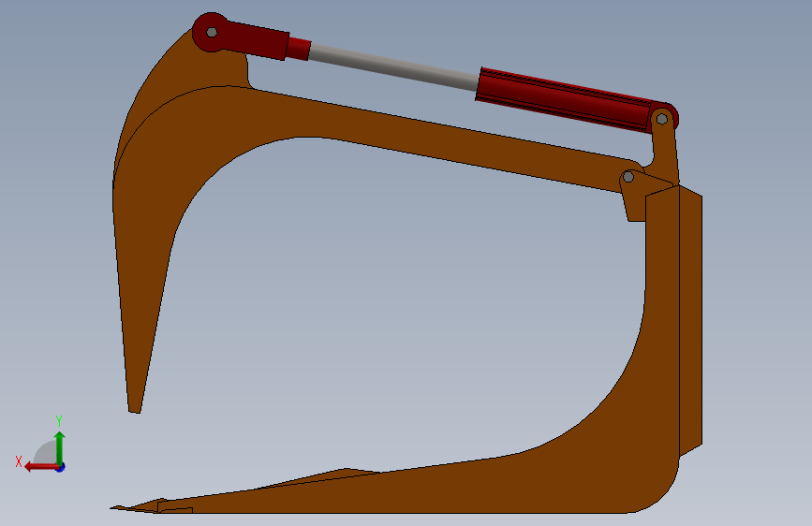Screen dimensions: 812x526
Task: Select the dark red hydraulic cylinder barrel
Action: 564,100
